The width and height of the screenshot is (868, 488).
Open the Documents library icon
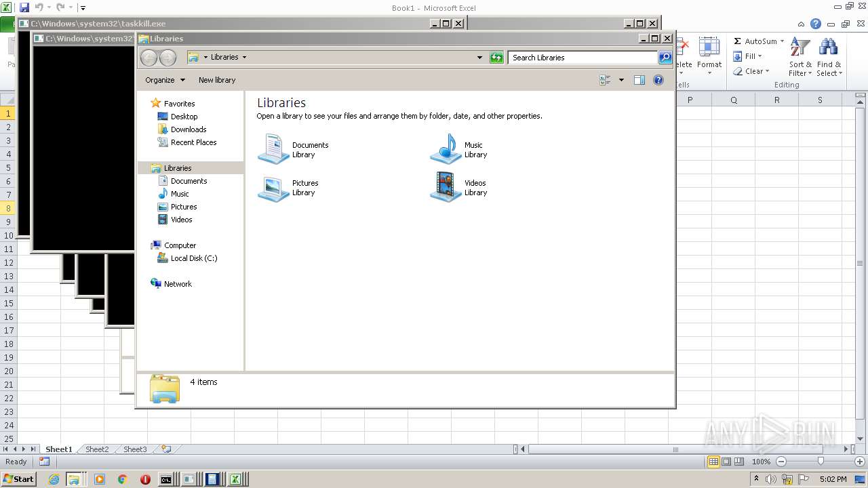click(273, 149)
